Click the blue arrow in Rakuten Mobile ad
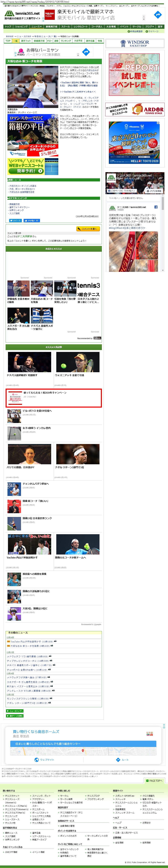This screenshot has height=868, width=168. point(157,15)
